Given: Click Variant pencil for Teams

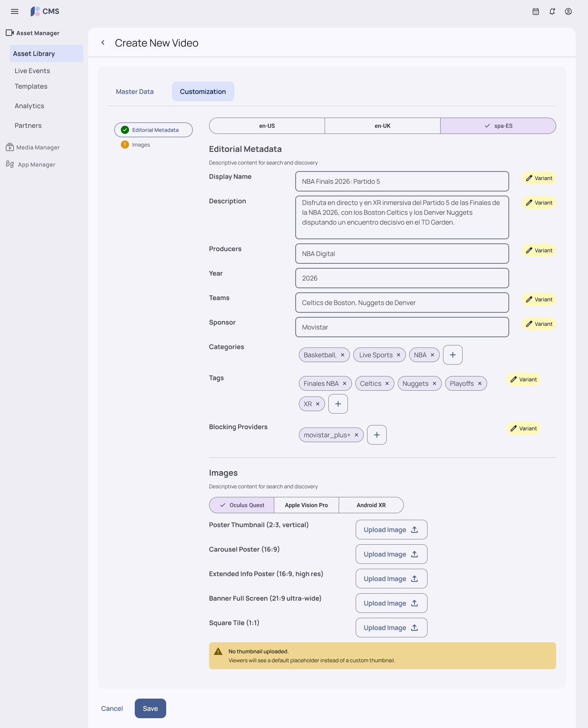Looking at the screenshot, I should point(539,299).
